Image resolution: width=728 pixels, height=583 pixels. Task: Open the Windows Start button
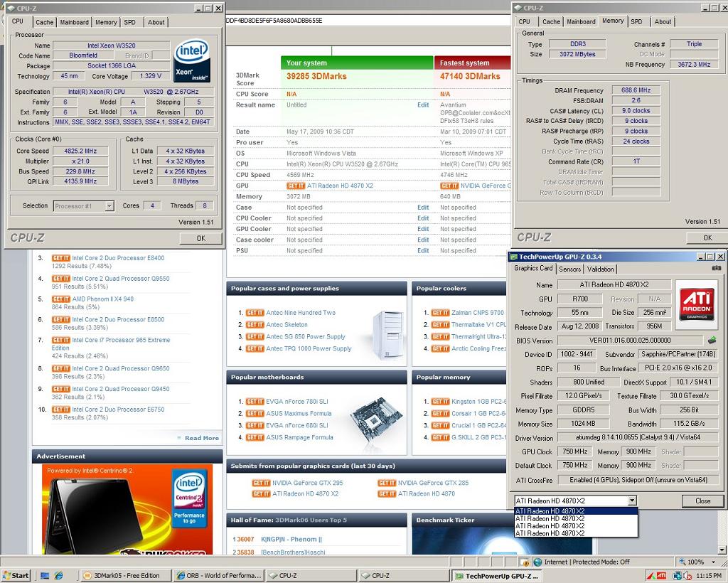point(16,576)
